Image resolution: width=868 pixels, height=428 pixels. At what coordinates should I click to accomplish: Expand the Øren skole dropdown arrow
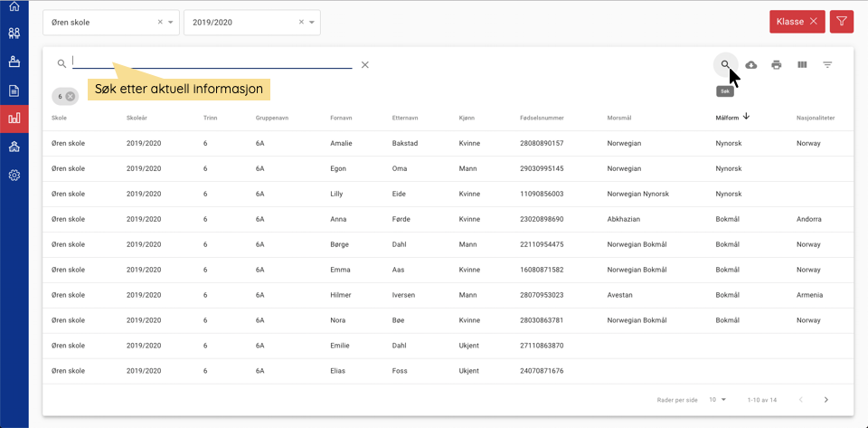click(171, 22)
